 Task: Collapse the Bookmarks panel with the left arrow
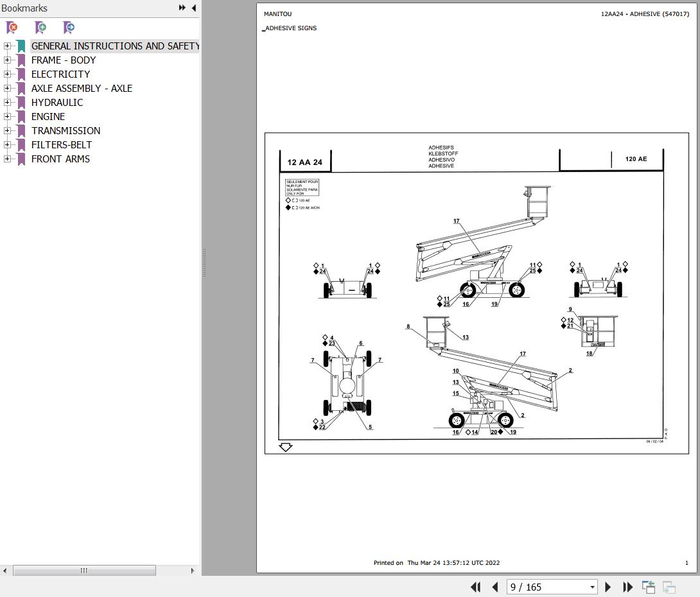click(x=194, y=8)
